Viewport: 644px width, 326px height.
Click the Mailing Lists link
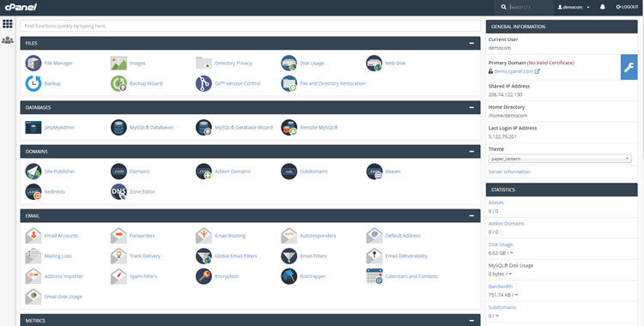point(58,256)
